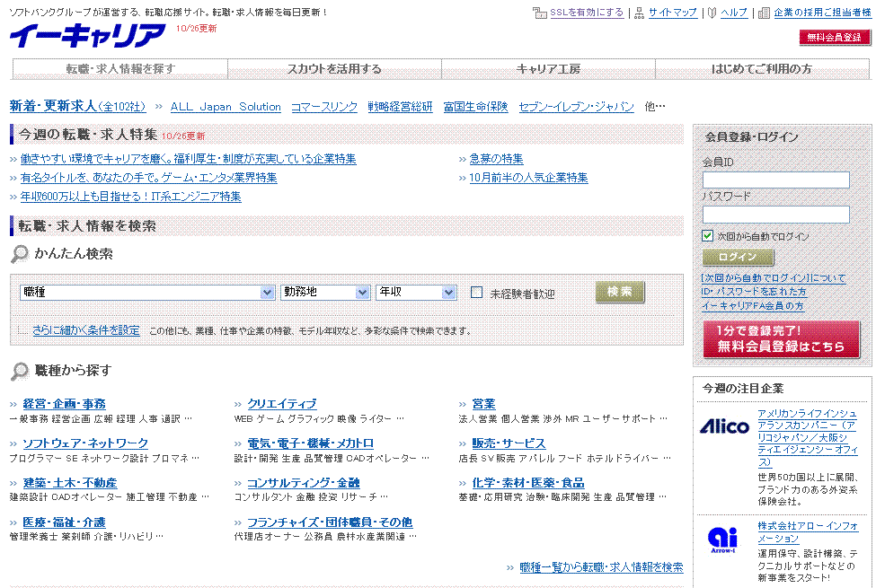Select the 転職・求人情報を探す tab
Viewport: 876px width, 588px height.
tap(120, 69)
